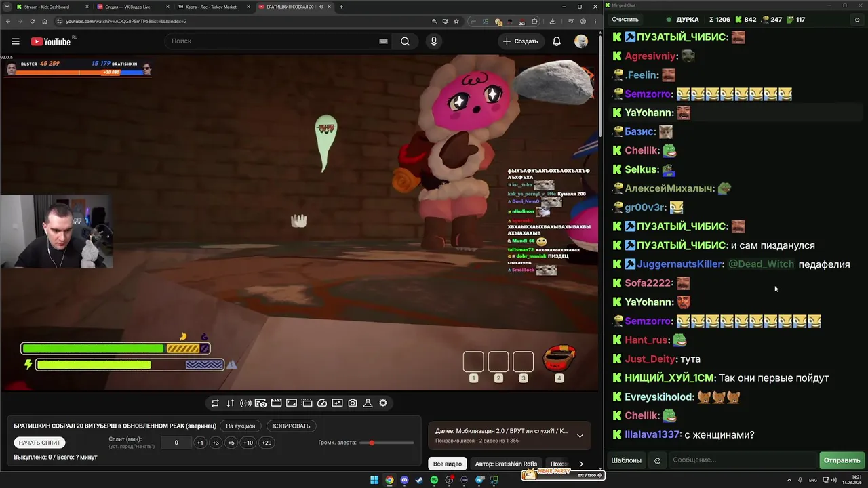
Task: Click 'Очистить' to clear the chat
Action: pos(625,20)
